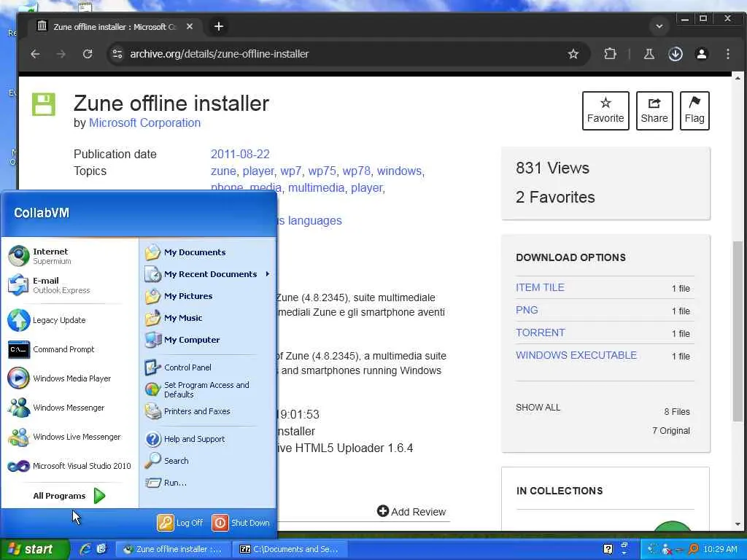Download WINDOWS EXECUTABLE file

576,355
